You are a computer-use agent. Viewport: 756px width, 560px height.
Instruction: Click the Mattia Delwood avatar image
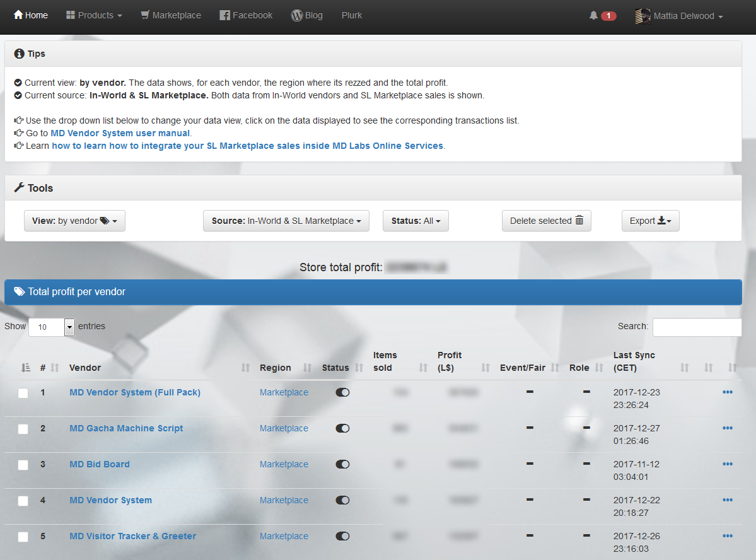coord(643,16)
